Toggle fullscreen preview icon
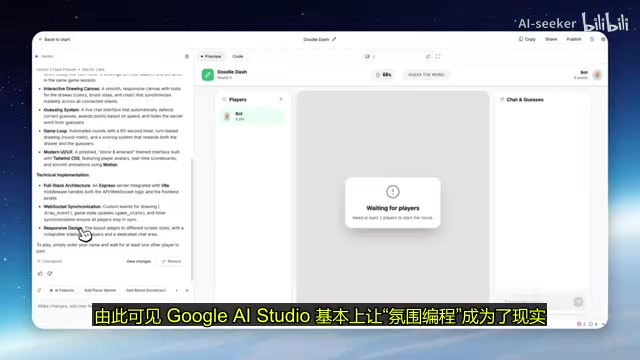The width and height of the screenshot is (640, 360). tap(438, 56)
